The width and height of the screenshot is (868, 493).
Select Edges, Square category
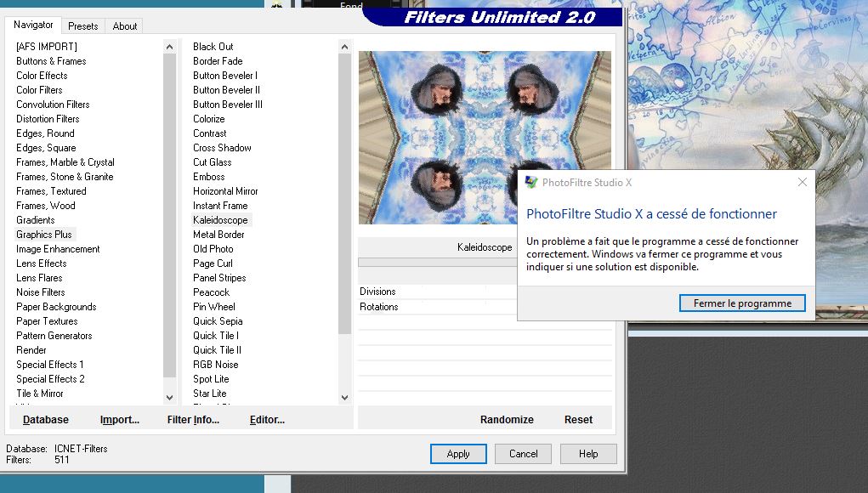click(x=46, y=148)
